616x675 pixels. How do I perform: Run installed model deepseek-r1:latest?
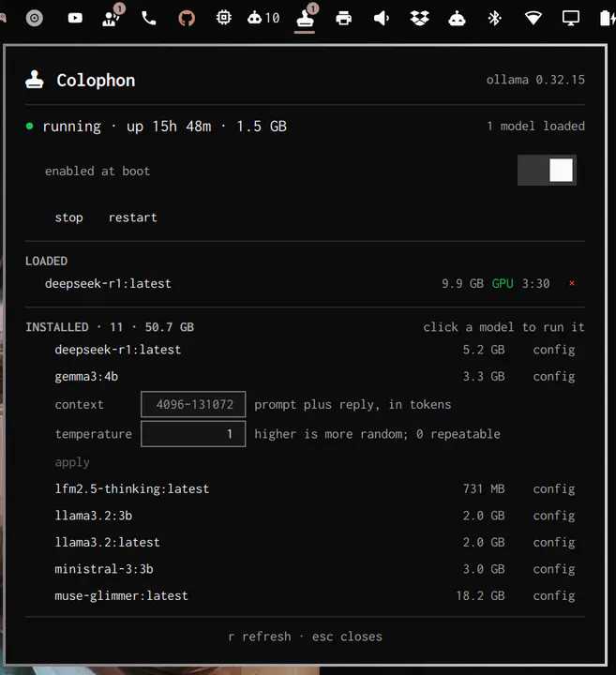pyautogui.click(x=118, y=350)
